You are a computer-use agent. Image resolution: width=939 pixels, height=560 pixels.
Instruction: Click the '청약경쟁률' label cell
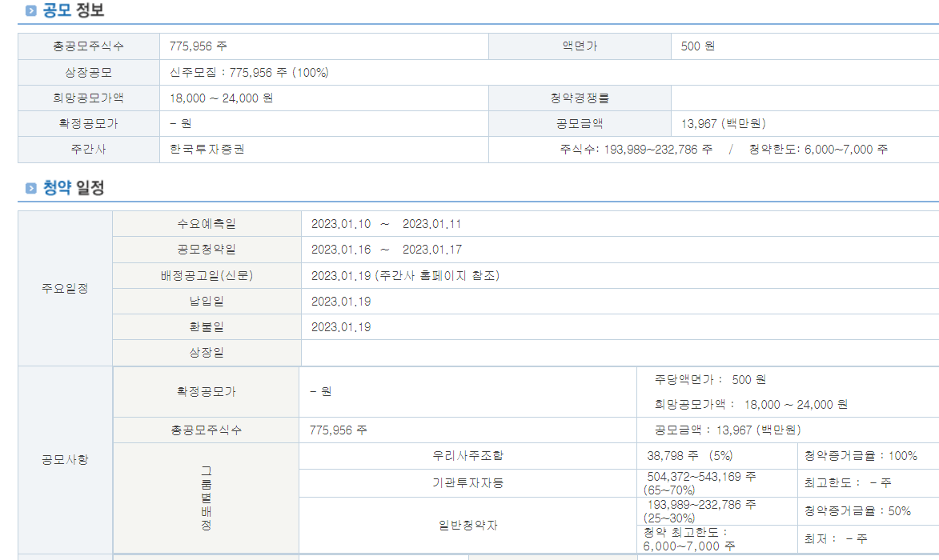[x=580, y=98]
